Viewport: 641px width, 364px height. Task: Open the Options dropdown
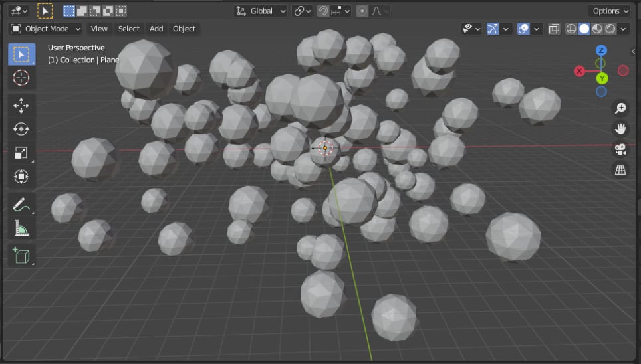point(609,11)
